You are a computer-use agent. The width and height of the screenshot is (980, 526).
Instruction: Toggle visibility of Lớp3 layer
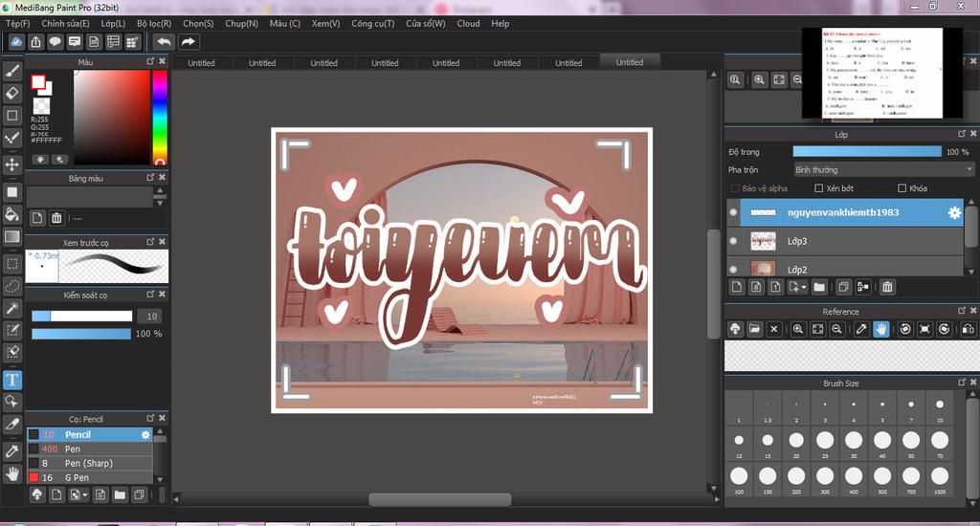click(733, 240)
